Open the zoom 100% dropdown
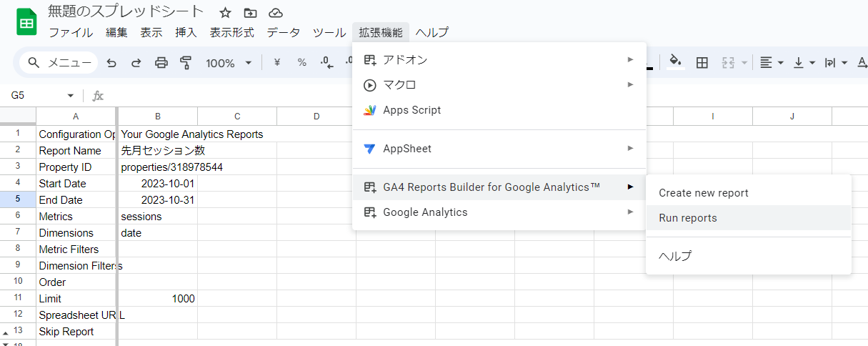This screenshot has width=868, height=346. pos(229,63)
